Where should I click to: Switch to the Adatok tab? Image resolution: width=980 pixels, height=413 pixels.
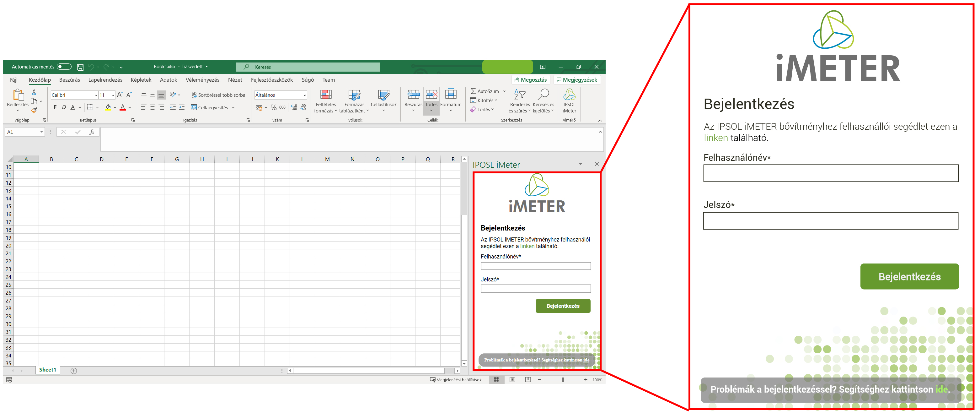(x=169, y=80)
